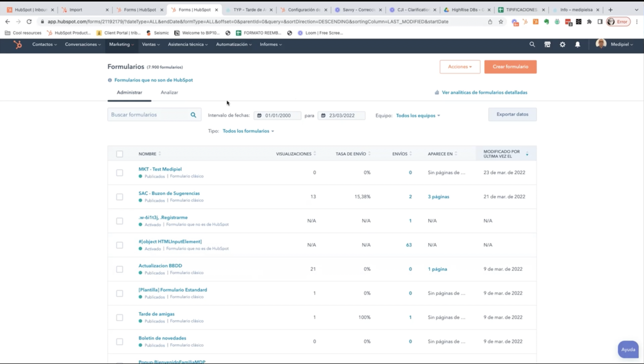Open the SAC - Buzon de Sugerencias form
Viewport: 644px width, 364px height.
[169, 193]
